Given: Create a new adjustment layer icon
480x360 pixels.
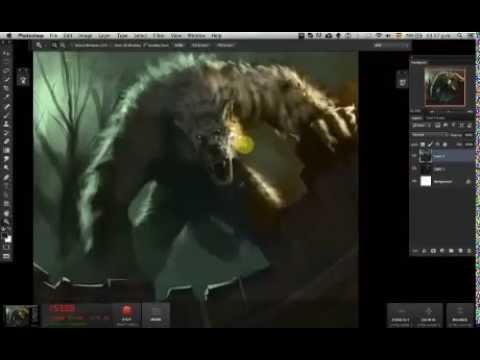Looking at the screenshot, I should pos(442,251).
